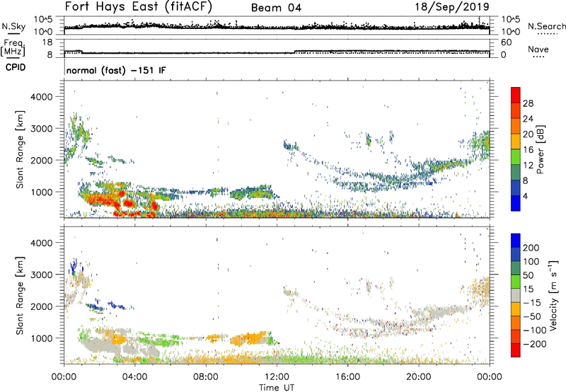This screenshot has height=392, width=566.
Task: Click the '20:00' time axis tick label
Action: (418, 377)
